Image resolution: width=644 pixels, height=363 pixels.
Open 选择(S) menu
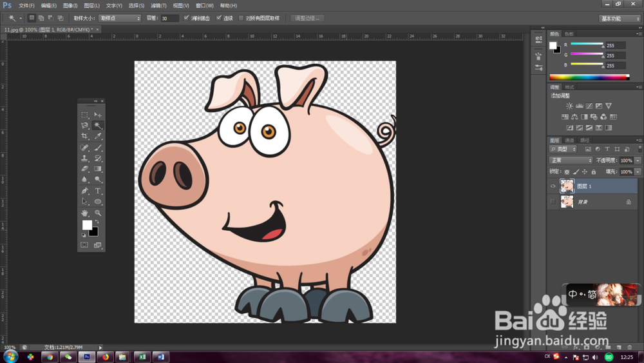[137, 6]
